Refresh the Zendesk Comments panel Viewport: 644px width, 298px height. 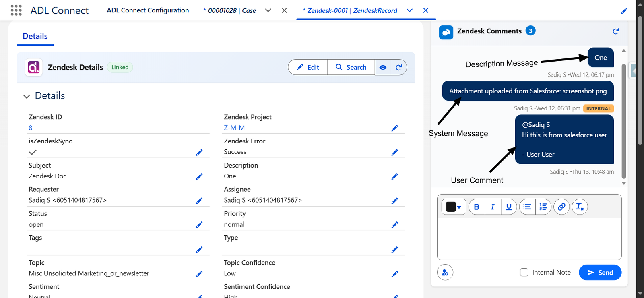tap(616, 31)
